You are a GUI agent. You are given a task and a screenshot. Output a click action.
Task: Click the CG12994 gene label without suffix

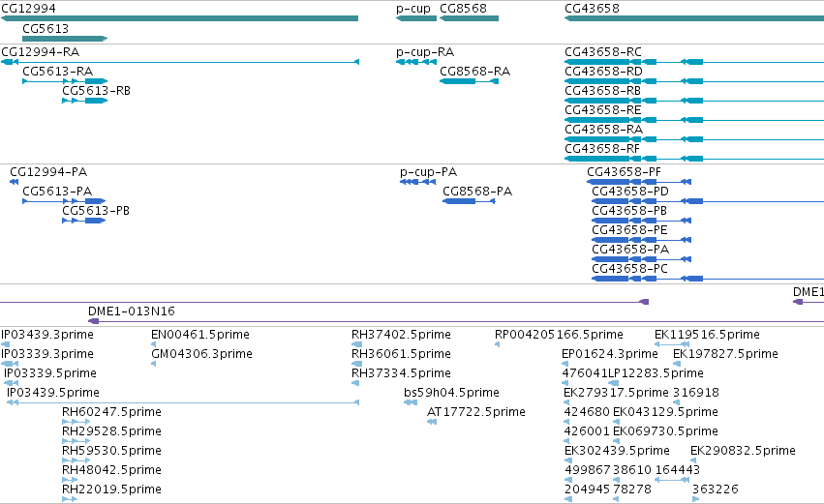coord(28,9)
